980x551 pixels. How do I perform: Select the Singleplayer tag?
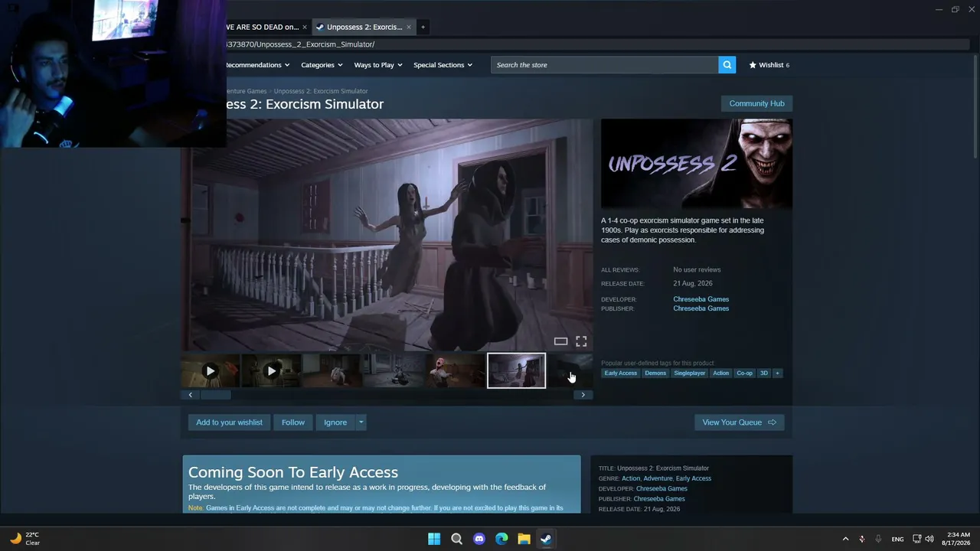pyautogui.click(x=690, y=373)
